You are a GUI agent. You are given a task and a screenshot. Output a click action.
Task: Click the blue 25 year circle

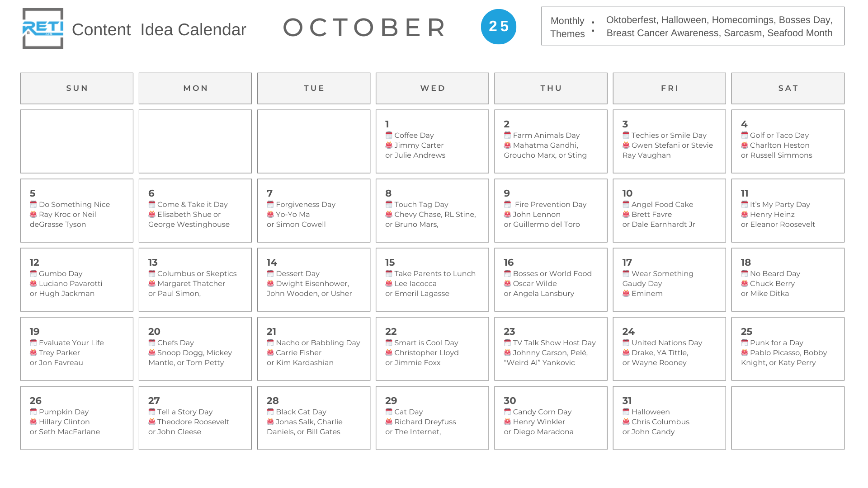click(x=498, y=27)
